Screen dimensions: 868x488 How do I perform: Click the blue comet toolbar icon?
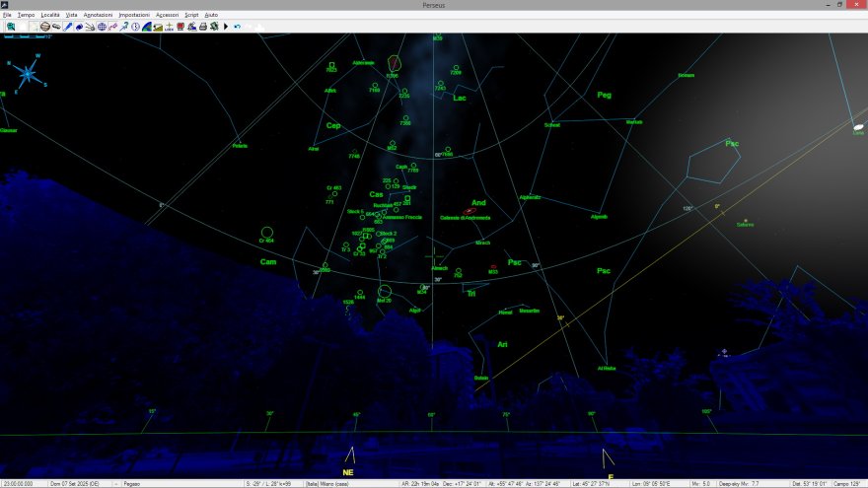point(78,27)
